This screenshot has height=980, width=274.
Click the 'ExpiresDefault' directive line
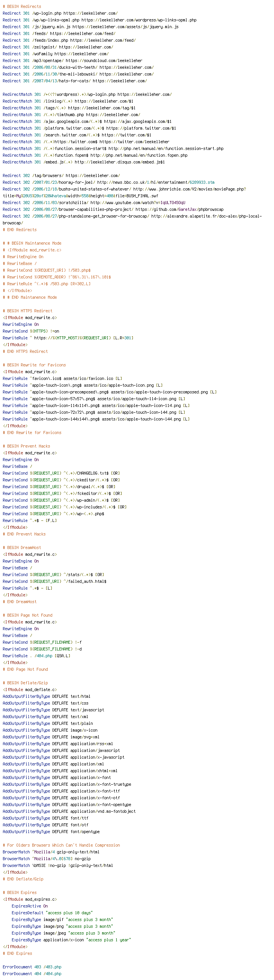coord(52,913)
